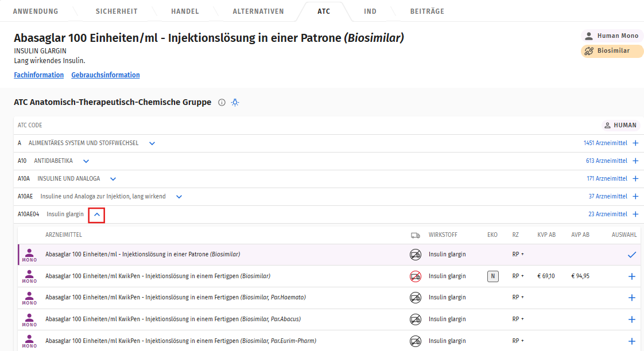Click crossed-out truck icon in Patrone row
The image size is (644, 351).
[416, 255]
